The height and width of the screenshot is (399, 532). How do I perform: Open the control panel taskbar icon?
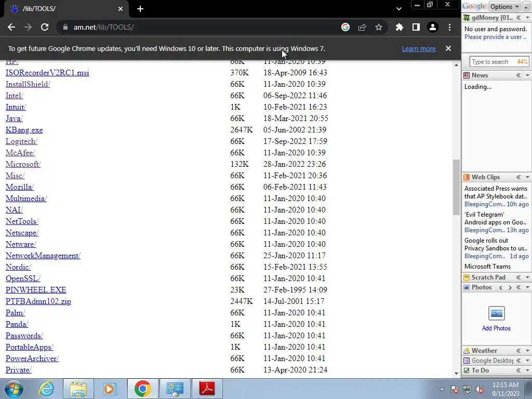pos(175,389)
